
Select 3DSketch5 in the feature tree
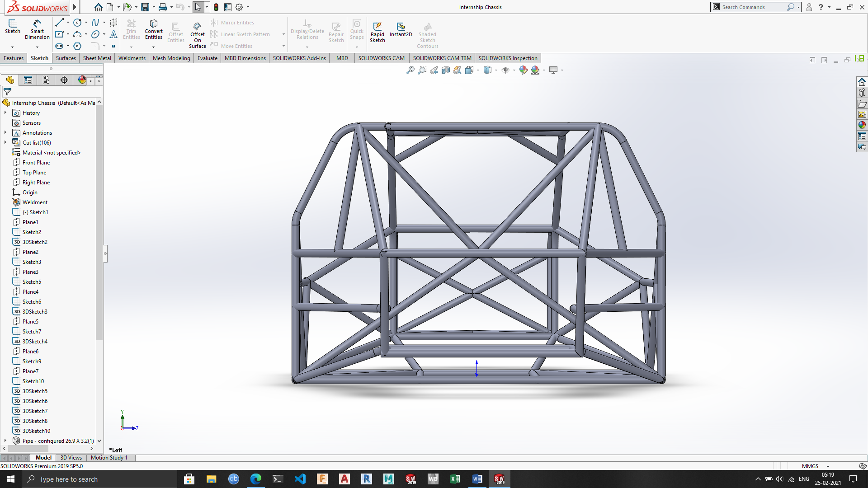pos(35,391)
